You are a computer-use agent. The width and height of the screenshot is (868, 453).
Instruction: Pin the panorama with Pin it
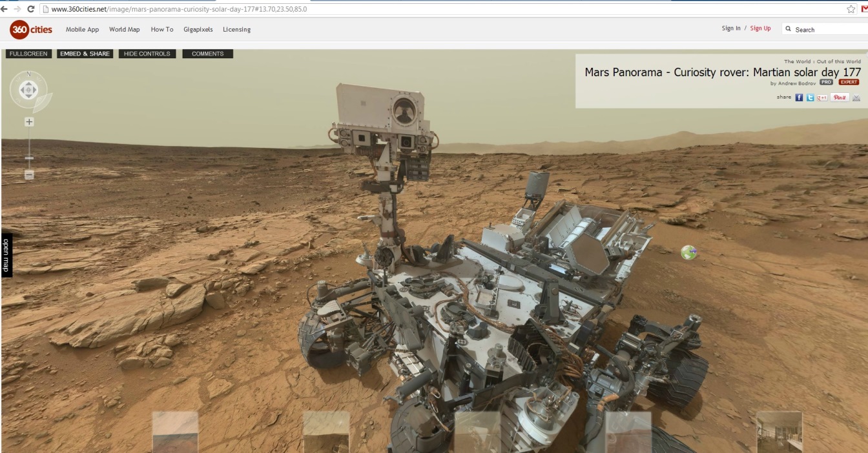[840, 97]
